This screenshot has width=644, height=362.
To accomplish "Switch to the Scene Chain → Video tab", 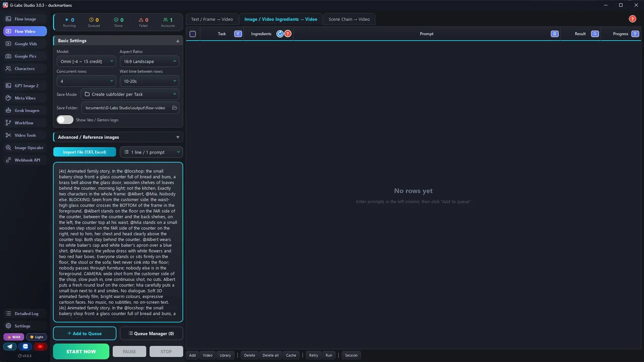I will click(x=349, y=19).
